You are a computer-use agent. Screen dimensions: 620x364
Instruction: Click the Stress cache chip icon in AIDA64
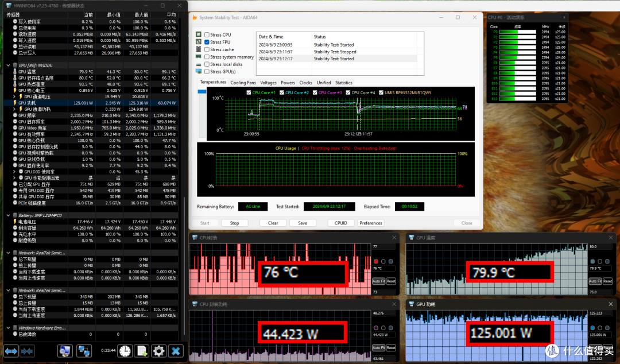[199, 49]
